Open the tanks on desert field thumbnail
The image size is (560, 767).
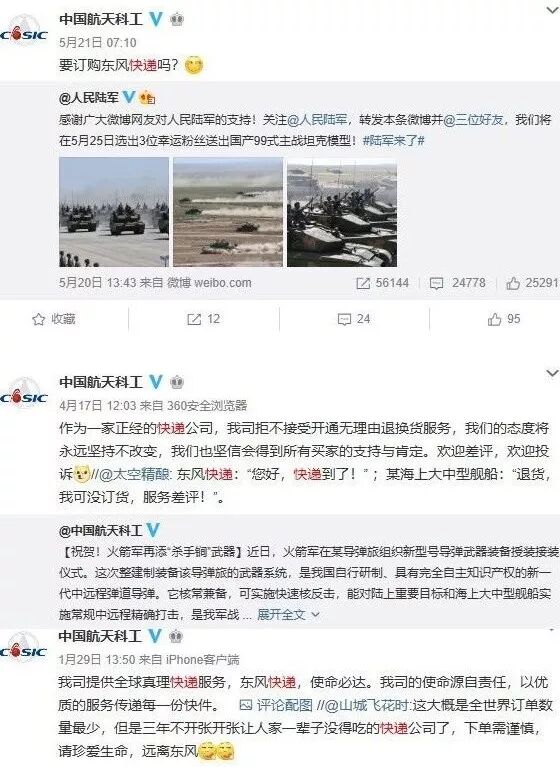pos(228,212)
